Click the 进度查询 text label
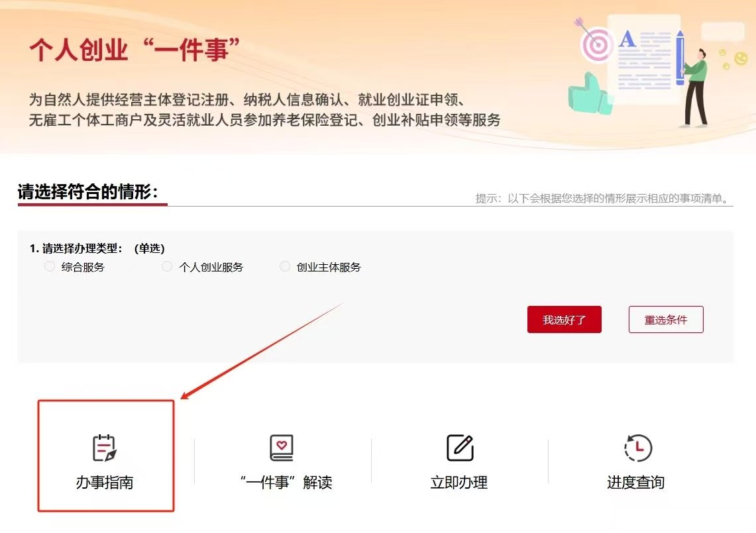Screen dimensions: 756x533 pos(635,483)
